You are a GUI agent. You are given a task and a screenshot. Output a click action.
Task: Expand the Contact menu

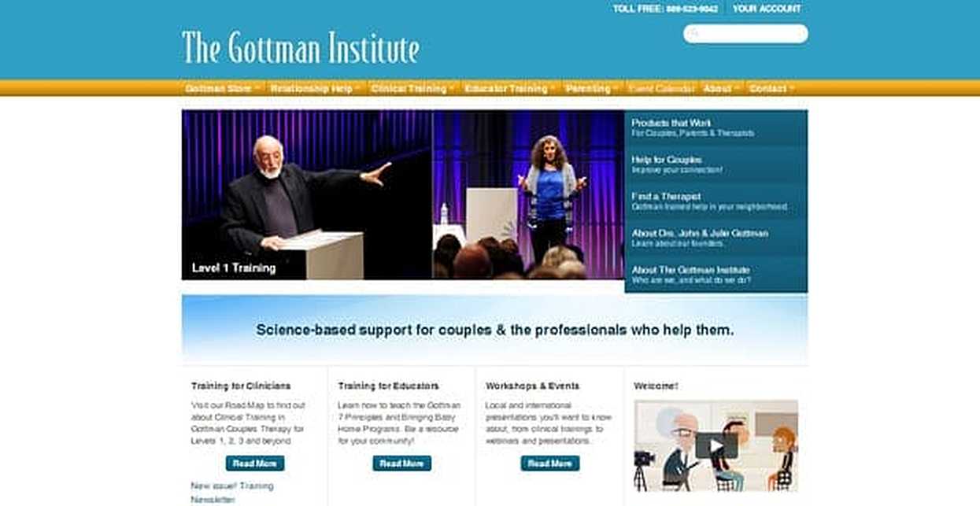(771, 88)
